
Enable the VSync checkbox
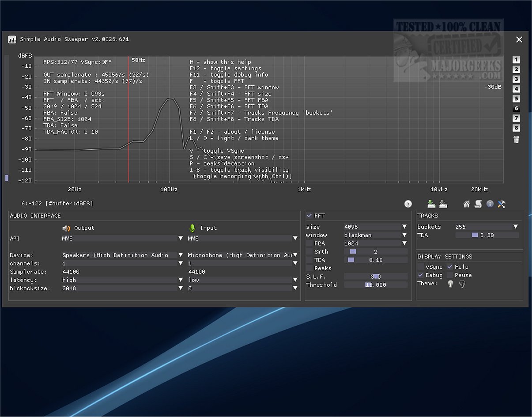tap(421, 267)
